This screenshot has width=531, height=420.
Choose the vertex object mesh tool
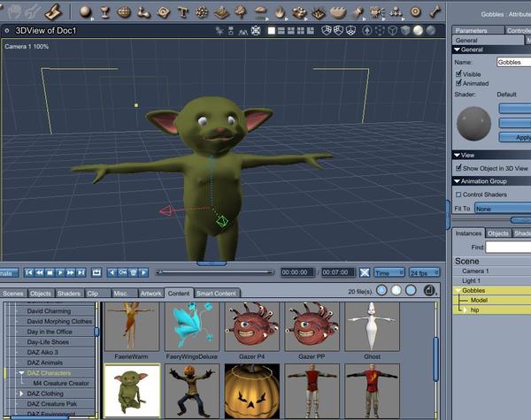(x=124, y=12)
